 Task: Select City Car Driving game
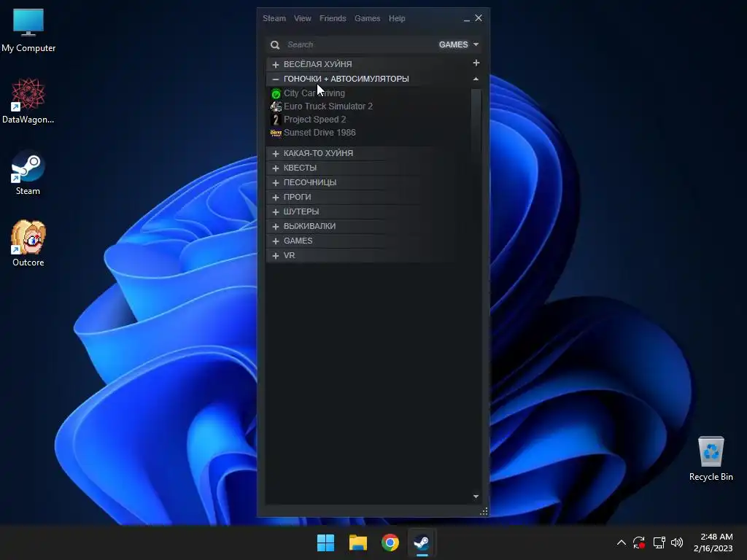[x=314, y=93]
